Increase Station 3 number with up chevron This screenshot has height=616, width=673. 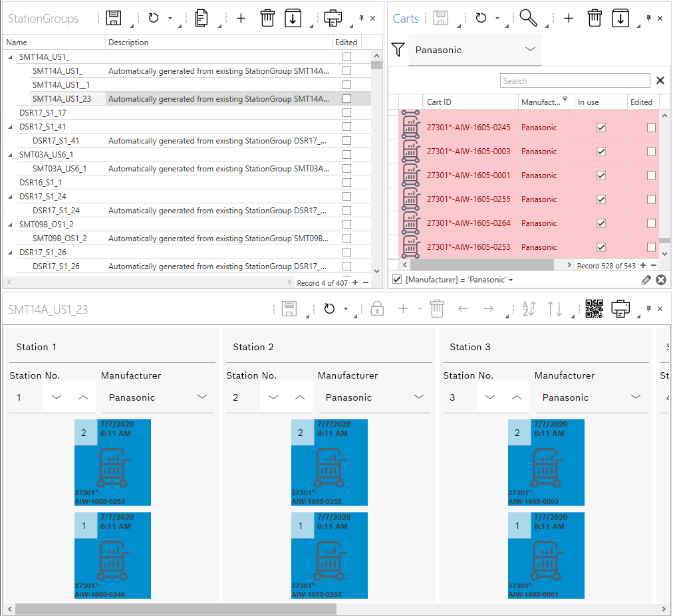pyautogui.click(x=517, y=397)
